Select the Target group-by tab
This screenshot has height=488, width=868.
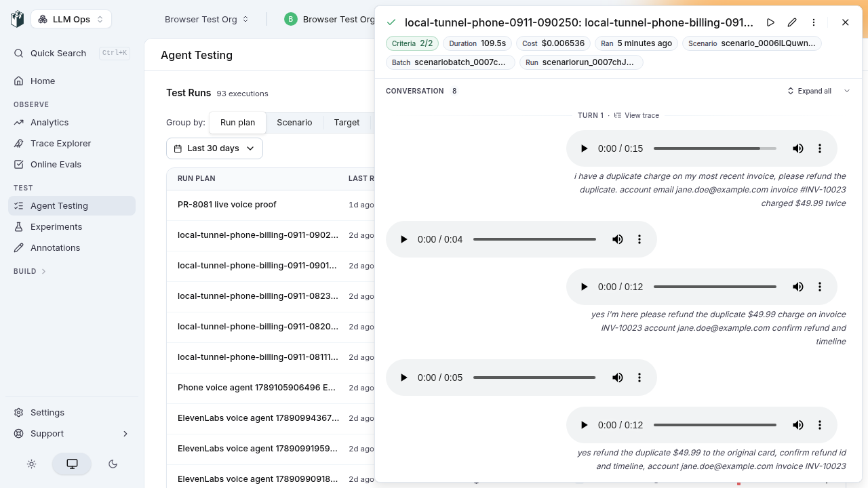[347, 123]
